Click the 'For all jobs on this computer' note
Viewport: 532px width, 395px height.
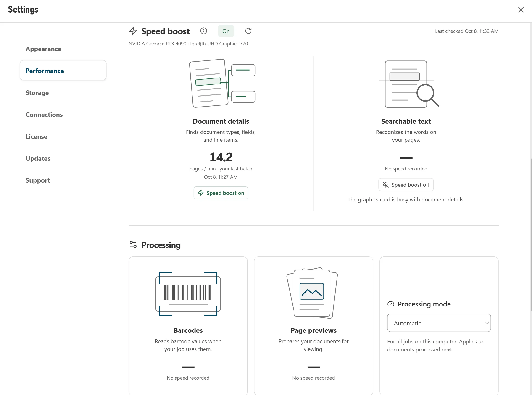[435, 345]
